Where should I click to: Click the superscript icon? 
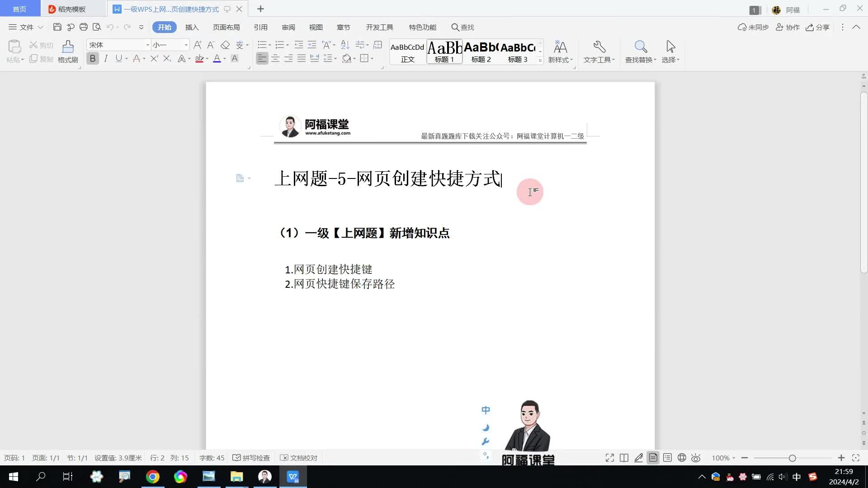coord(154,58)
